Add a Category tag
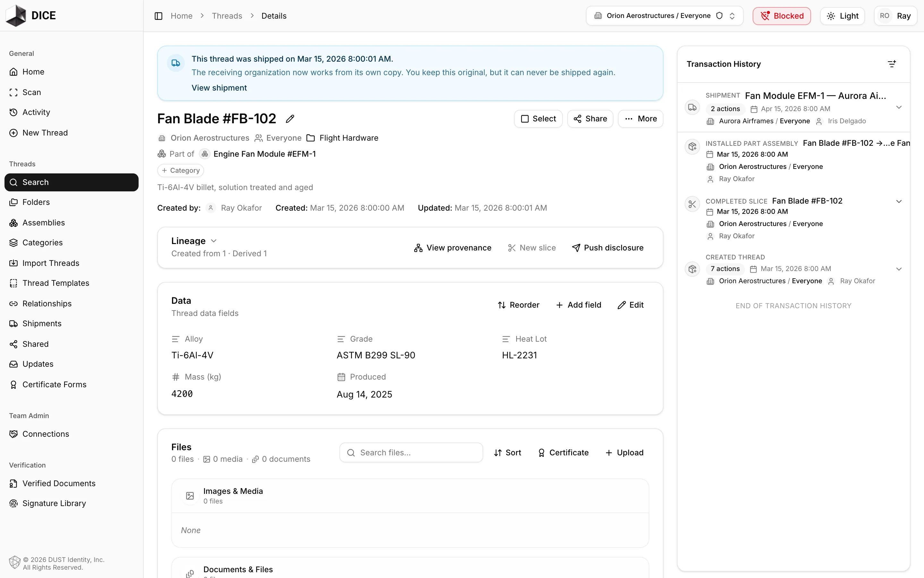The image size is (924, 578). coord(181,171)
